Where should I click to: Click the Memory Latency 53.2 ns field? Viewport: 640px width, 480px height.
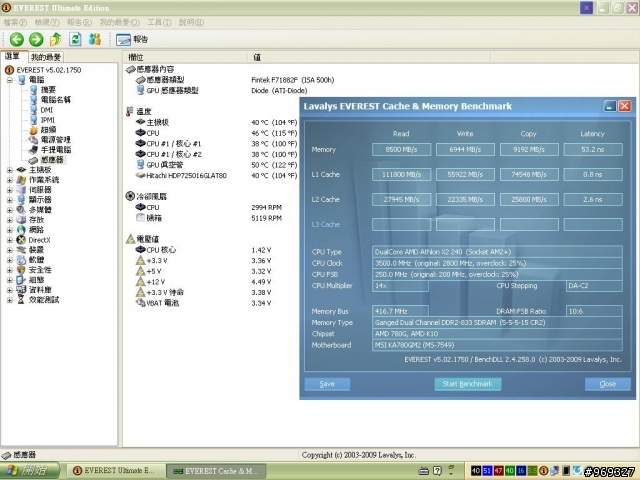coord(593,149)
